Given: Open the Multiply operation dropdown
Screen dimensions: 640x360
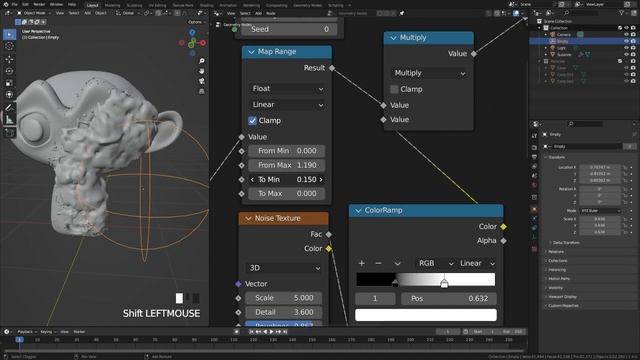Looking at the screenshot, I should click(429, 73).
